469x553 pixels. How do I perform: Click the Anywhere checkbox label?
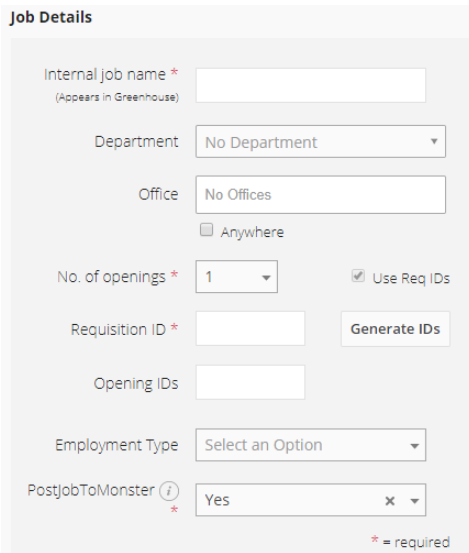tap(252, 232)
